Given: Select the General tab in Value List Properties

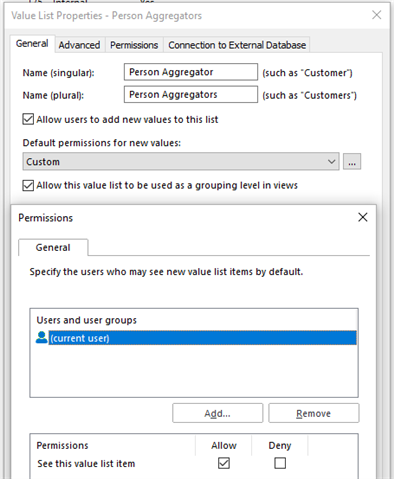Looking at the screenshot, I should tap(32, 44).
